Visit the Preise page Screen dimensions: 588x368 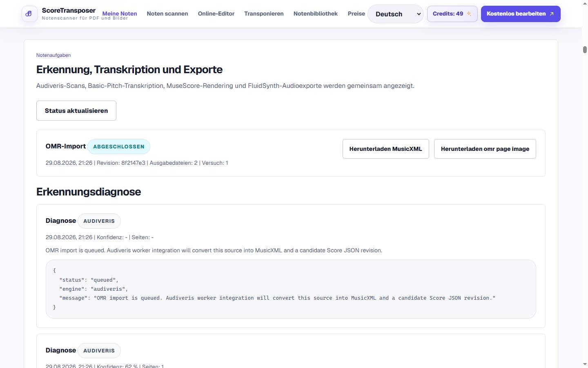(356, 13)
